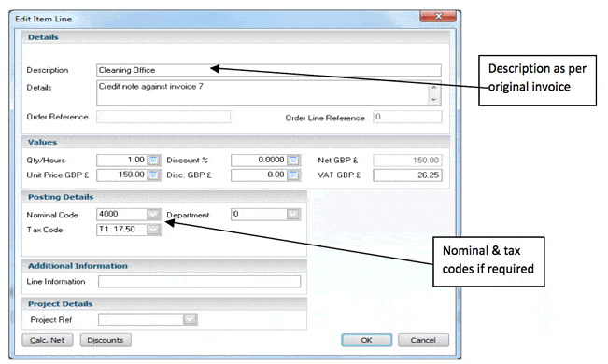
Task: Click into the Description field
Action: click(x=269, y=70)
